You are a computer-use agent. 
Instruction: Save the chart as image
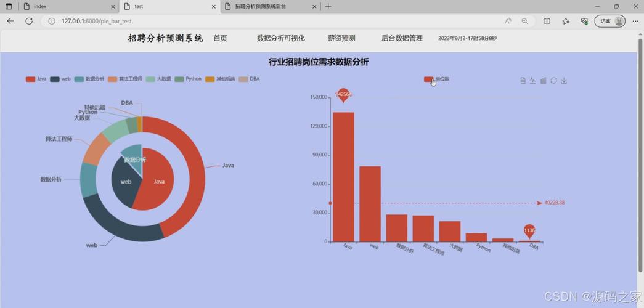pos(564,81)
